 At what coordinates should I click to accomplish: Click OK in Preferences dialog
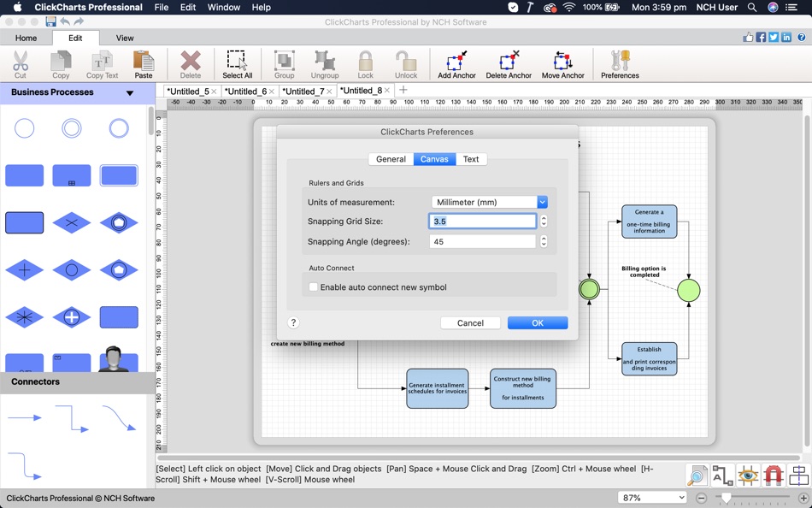(538, 323)
